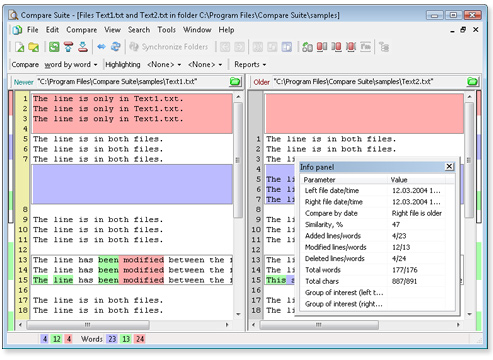Open the View menu
This screenshot has width=493, height=360.
[x=112, y=30]
